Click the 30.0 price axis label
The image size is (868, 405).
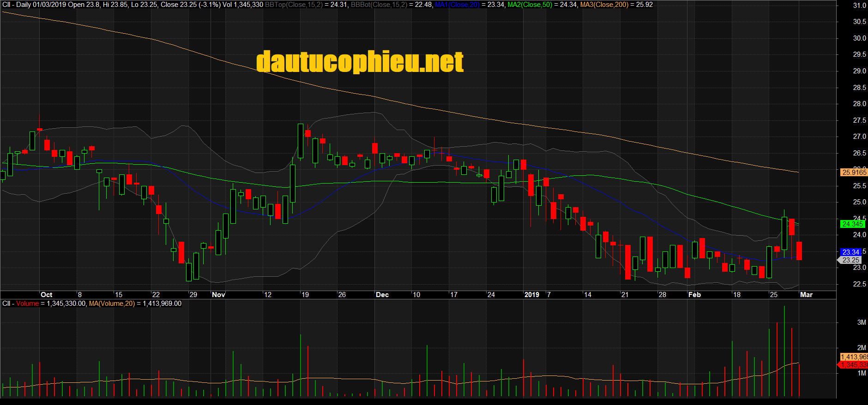[x=860, y=38]
